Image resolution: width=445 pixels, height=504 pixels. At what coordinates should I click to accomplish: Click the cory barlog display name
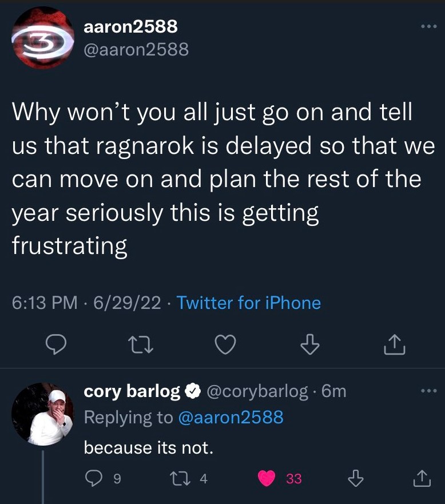click(132, 391)
